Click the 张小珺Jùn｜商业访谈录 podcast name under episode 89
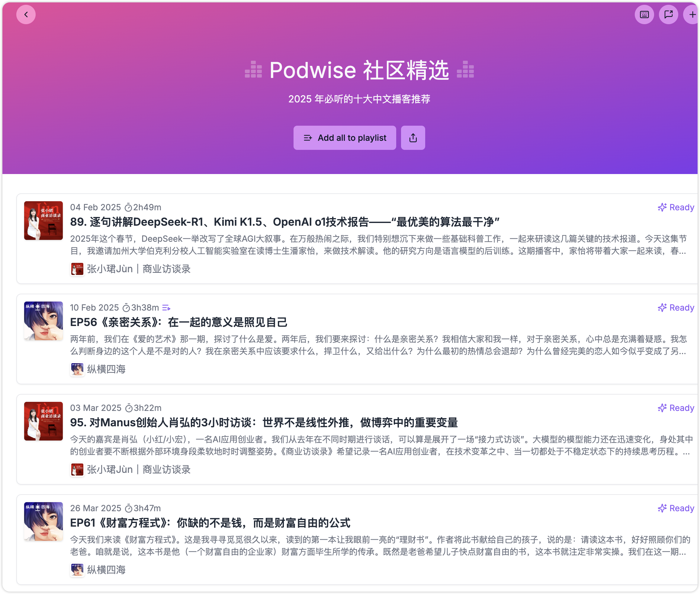 pyautogui.click(x=139, y=269)
